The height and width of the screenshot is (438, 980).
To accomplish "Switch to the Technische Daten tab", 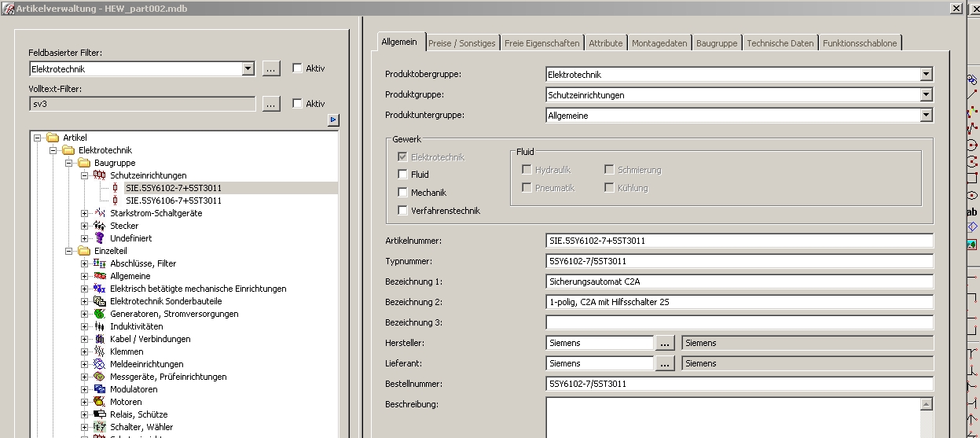I will (x=780, y=43).
